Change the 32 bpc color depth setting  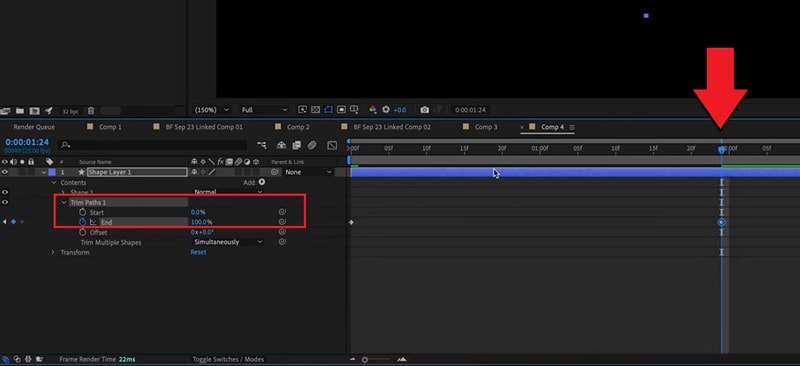pos(70,111)
